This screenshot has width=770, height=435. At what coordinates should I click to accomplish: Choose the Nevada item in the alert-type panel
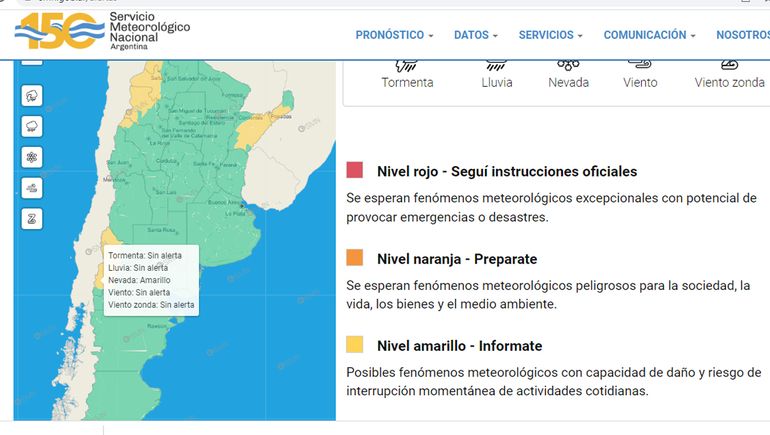click(568, 74)
